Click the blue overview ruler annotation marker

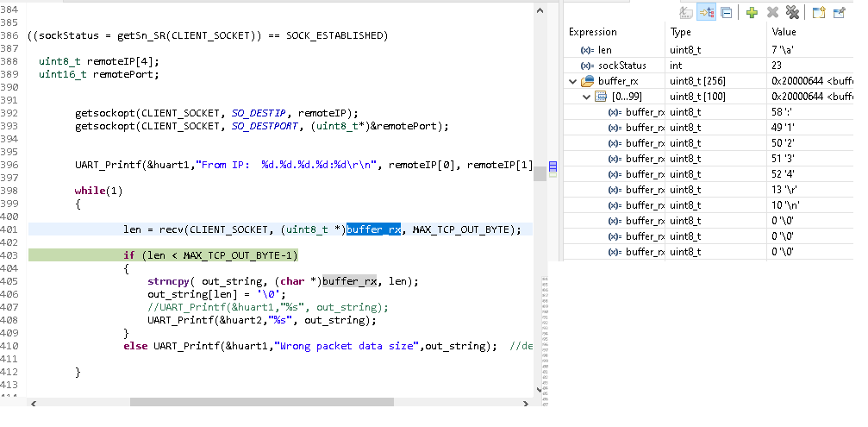click(x=553, y=166)
